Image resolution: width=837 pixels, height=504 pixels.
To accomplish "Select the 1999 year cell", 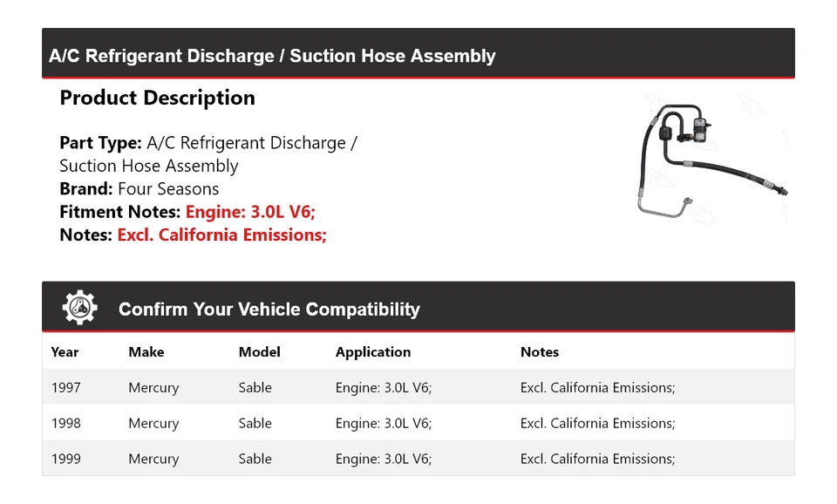I will 65,460.
